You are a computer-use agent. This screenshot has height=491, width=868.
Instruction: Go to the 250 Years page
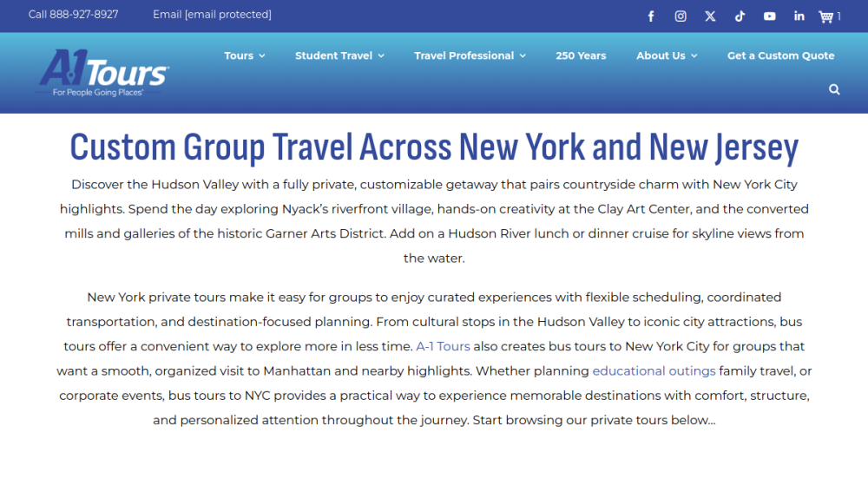point(581,56)
